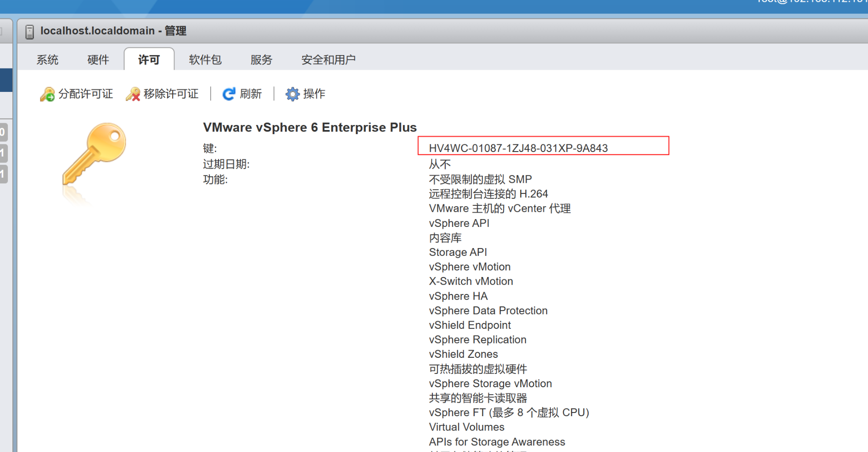Viewport: 868px width, 452px height.
Task: Click the 刷新 button label
Action: (251, 94)
